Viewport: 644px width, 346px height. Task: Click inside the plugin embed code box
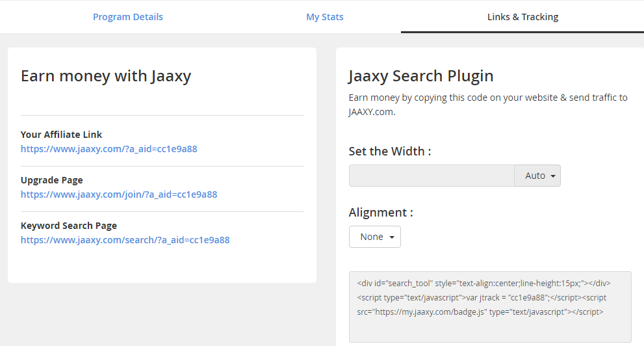tap(490, 306)
